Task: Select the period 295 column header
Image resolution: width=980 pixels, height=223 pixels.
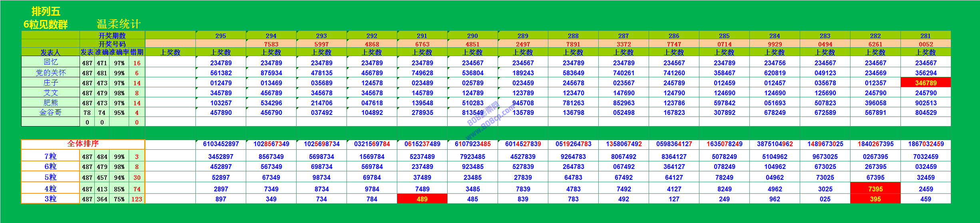Action: pos(221,36)
